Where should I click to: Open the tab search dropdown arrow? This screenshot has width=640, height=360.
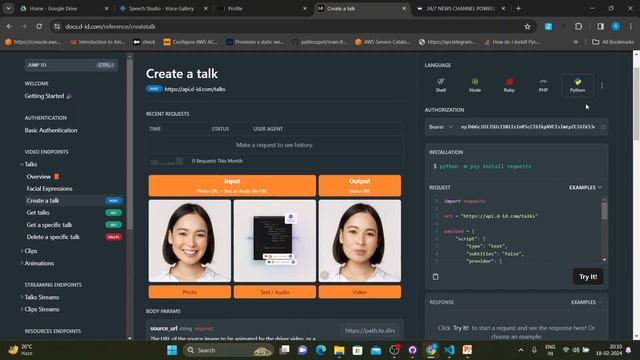[x=8, y=8]
